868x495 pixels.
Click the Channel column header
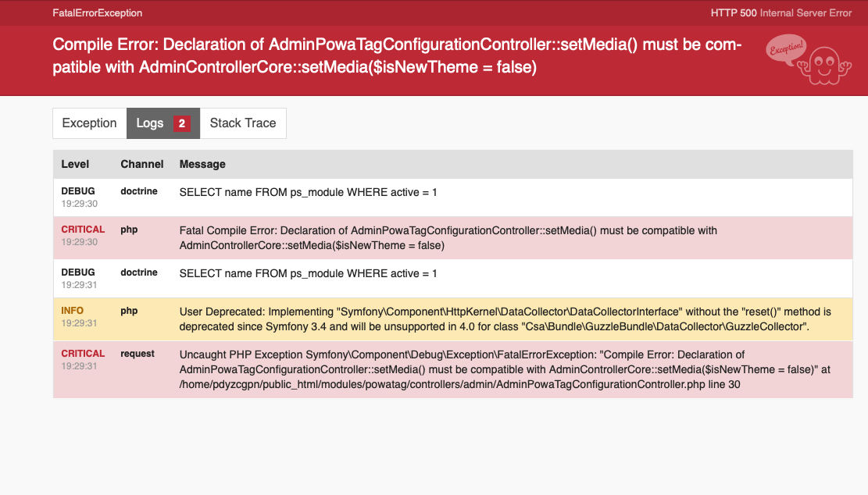coord(142,164)
